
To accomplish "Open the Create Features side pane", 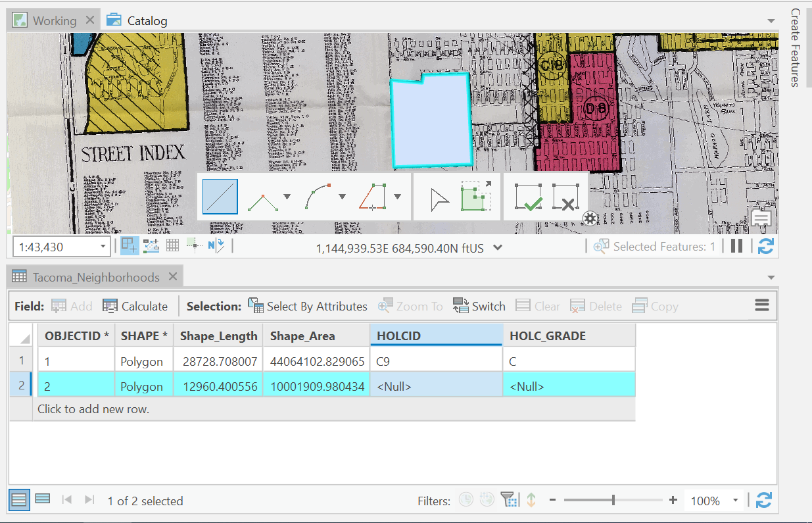I will [796, 47].
